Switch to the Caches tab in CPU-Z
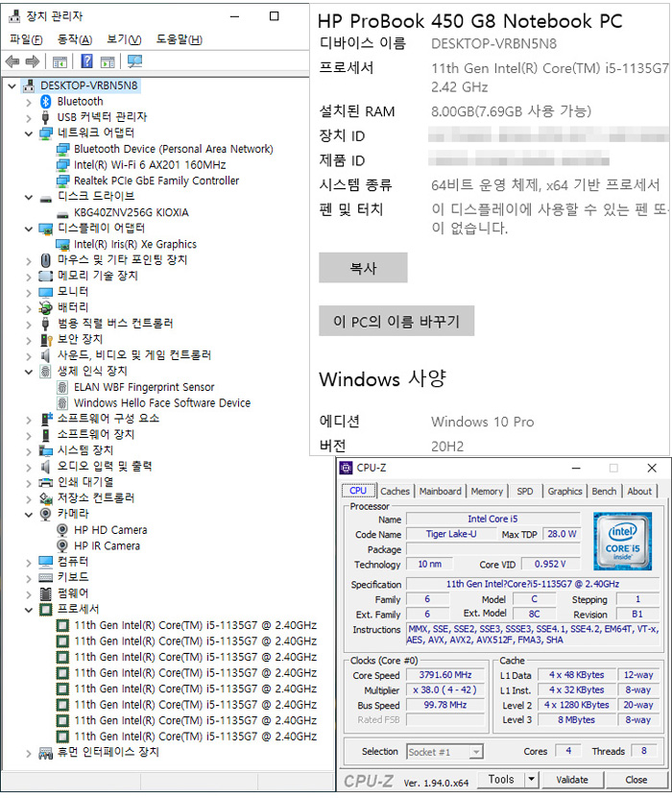The width and height of the screenshot is (672, 798). point(395,491)
